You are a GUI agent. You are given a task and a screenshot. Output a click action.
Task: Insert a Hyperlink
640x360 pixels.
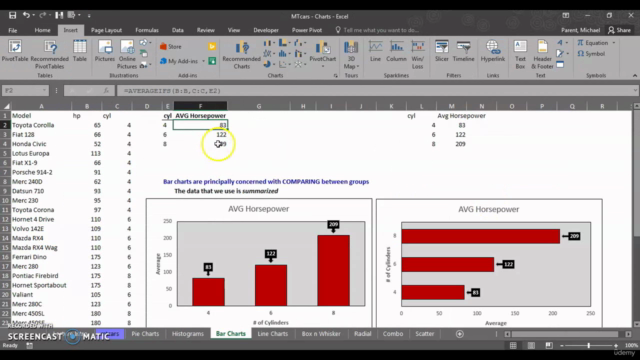[493, 51]
